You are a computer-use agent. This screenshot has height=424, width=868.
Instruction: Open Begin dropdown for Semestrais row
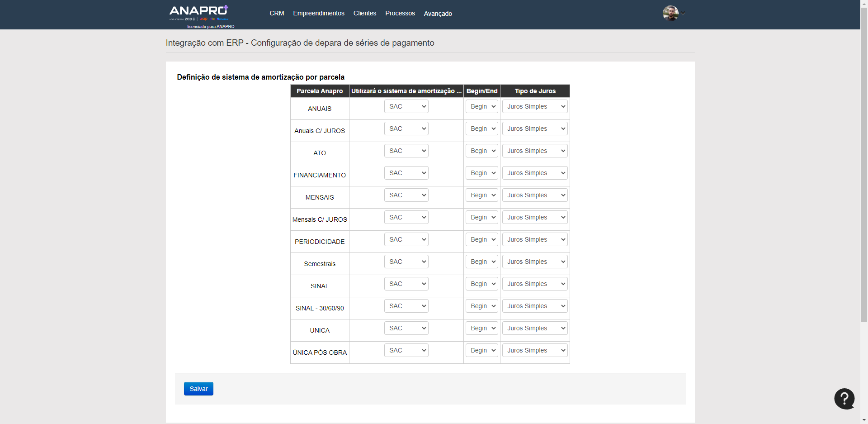[481, 262]
